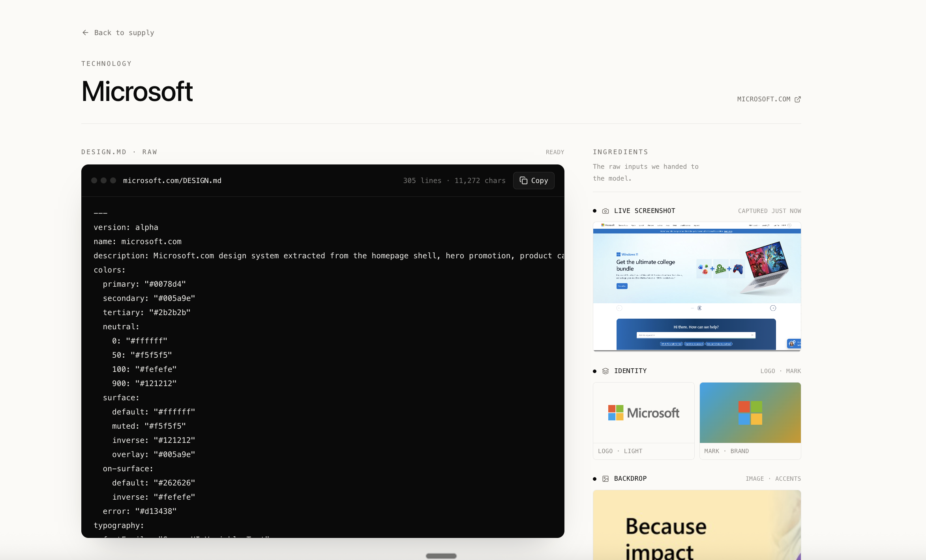The image size is (926, 560).
Task: Click the 'IDENTITY' section title
Action: (630, 371)
